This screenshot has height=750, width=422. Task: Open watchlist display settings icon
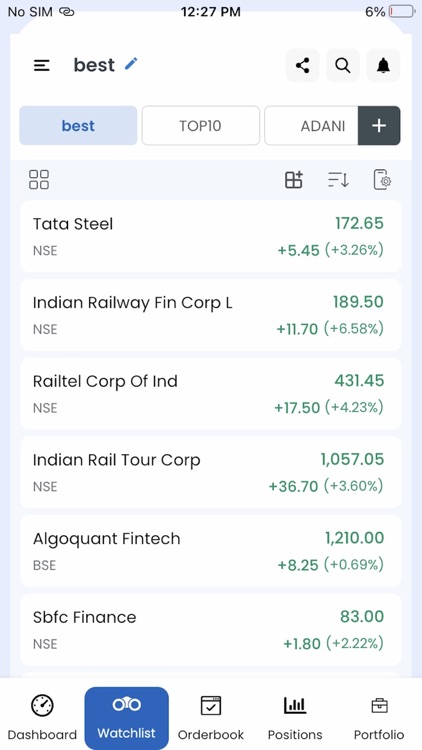click(x=382, y=180)
